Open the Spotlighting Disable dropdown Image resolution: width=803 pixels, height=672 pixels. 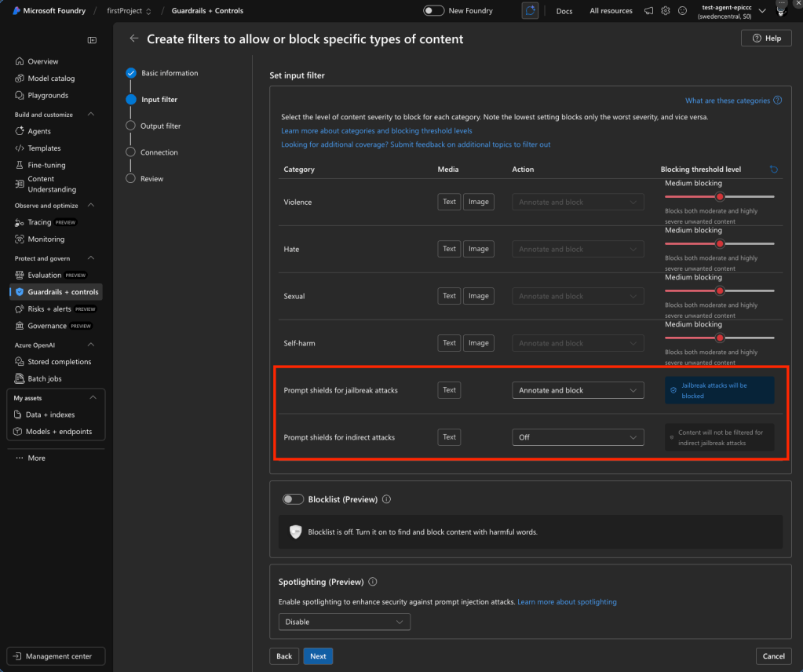pos(344,622)
